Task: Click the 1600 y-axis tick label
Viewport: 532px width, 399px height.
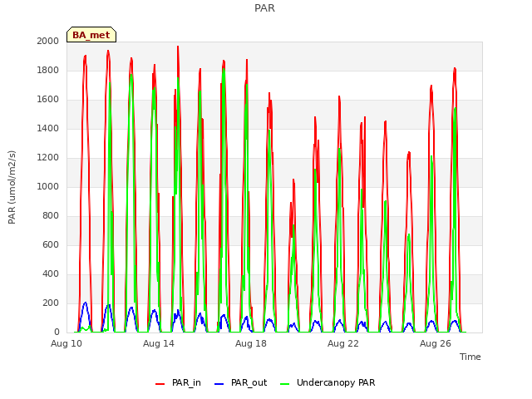Action: [x=48, y=100]
